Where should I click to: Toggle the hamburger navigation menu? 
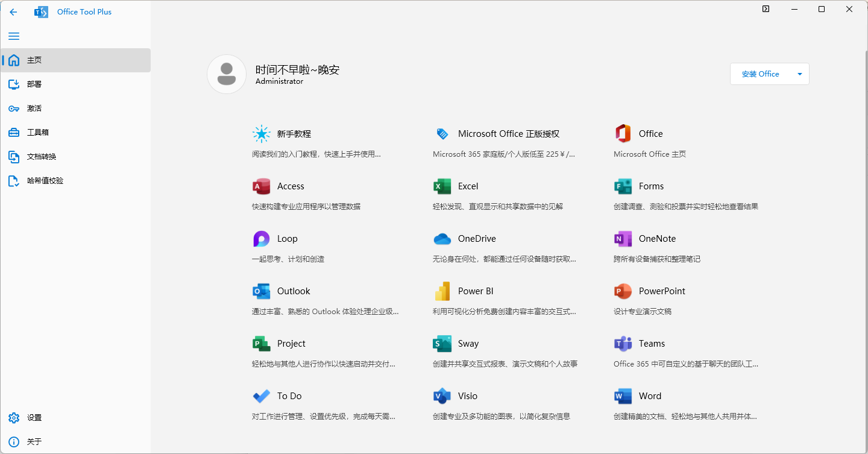[14, 36]
